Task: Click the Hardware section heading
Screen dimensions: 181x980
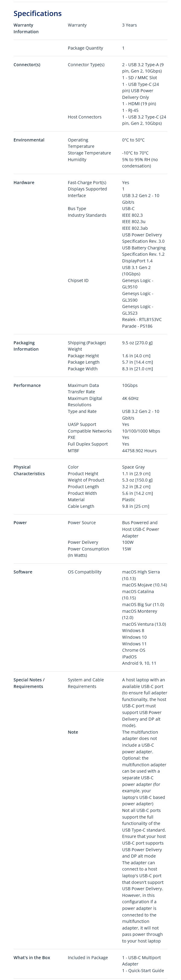Action: 24,183
